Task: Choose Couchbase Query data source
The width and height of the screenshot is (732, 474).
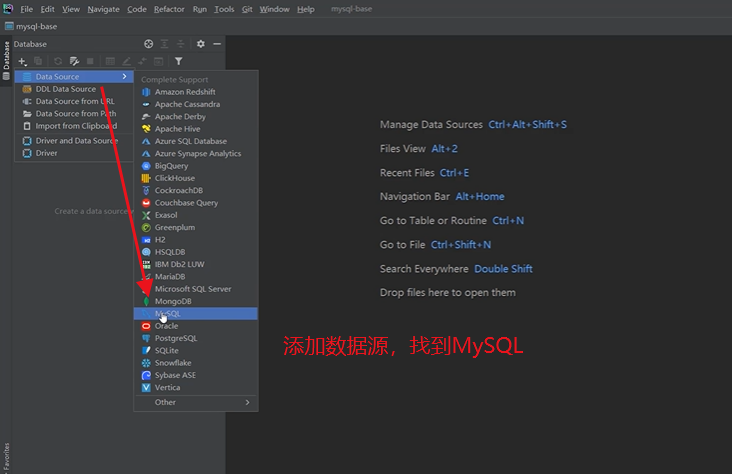Action: [196, 203]
